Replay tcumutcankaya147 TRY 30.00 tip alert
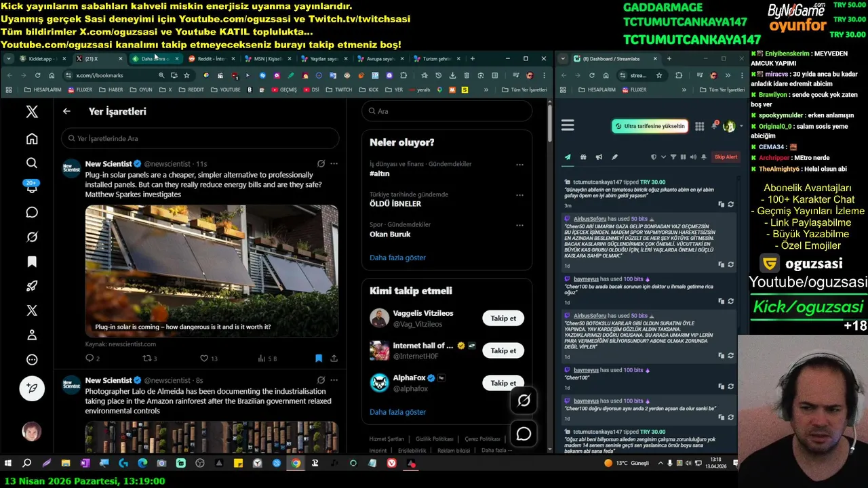Image resolution: width=868 pixels, height=488 pixels. [x=730, y=205]
